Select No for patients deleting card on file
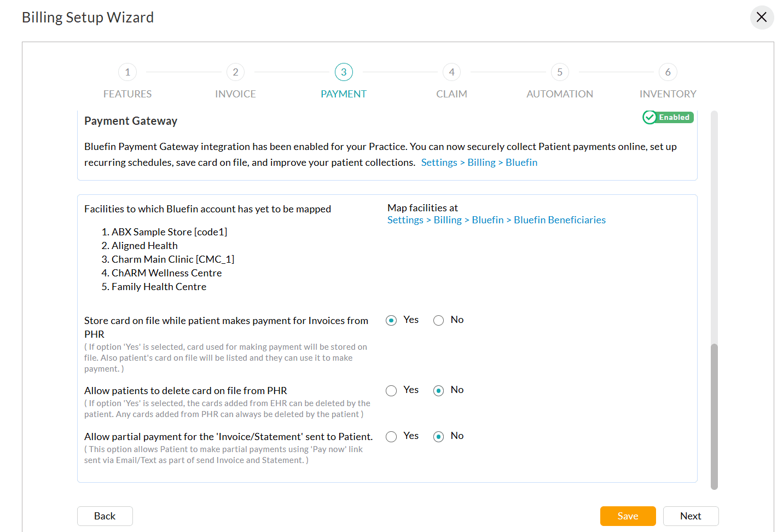Viewport: 783px width, 532px height. point(438,390)
